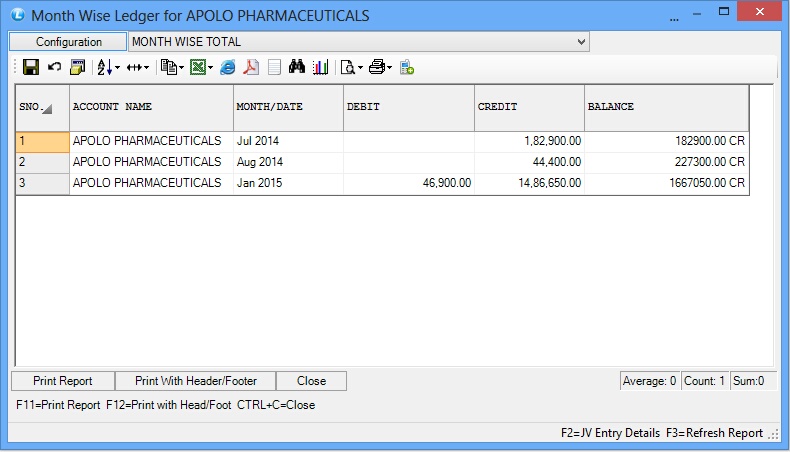790x452 pixels.
Task: Click the Save floppy disk icon
Action: (31, 67)
